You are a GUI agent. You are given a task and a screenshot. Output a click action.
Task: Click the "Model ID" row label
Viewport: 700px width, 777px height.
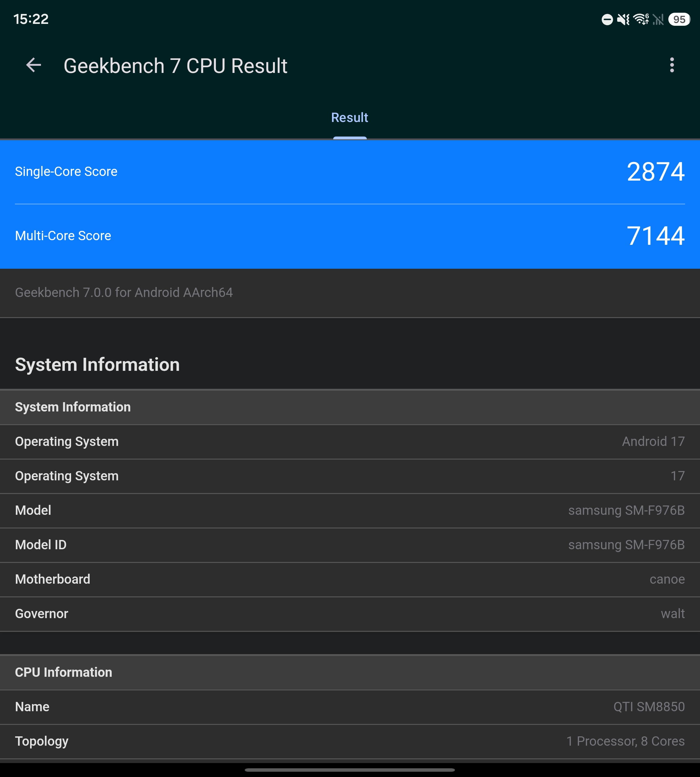pyautogui.click(x=41, y=545)
